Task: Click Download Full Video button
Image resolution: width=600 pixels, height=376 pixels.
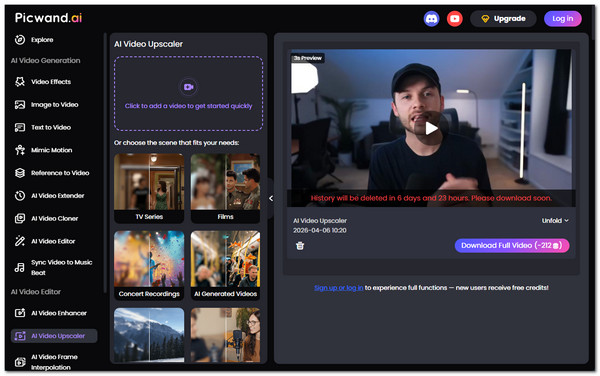Action: [512, 245]
